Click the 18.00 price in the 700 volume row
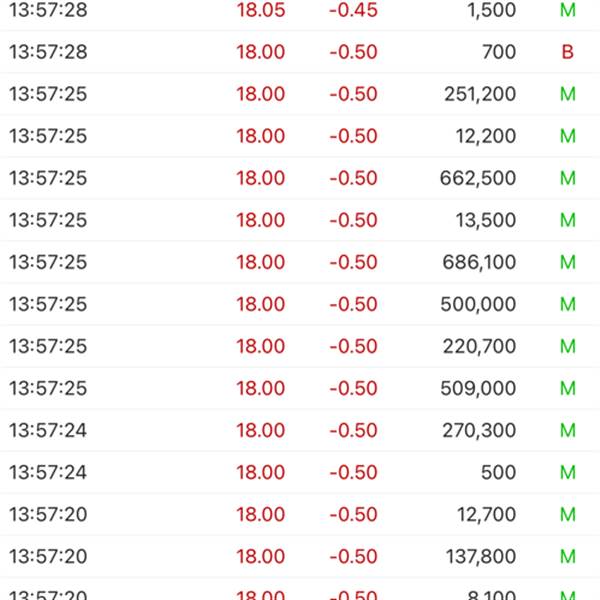Viewport: 600px width, 600px height. 261,52
